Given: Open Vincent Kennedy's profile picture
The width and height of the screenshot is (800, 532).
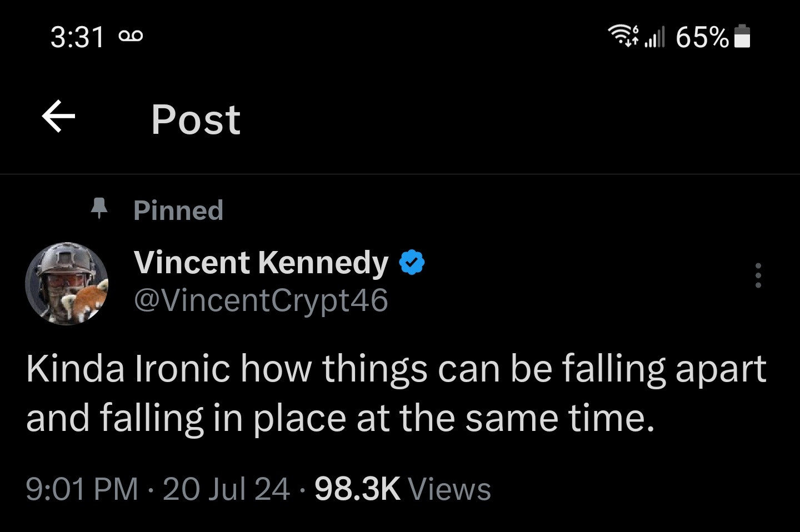Looking at the screenshot, I should [67, 283].
